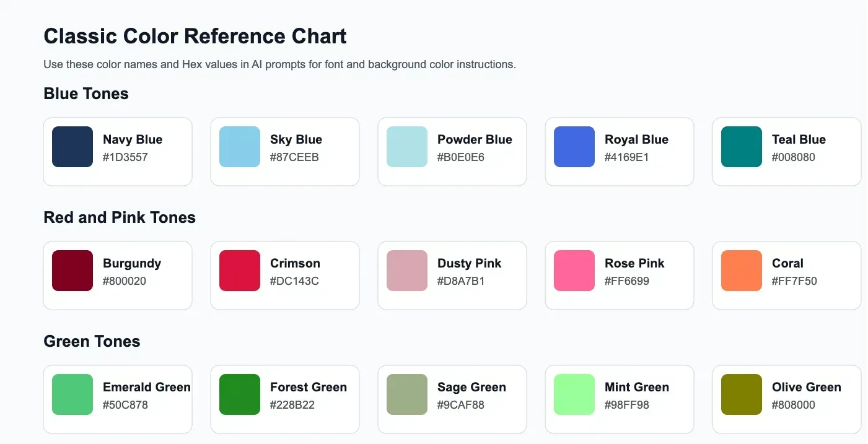The image size is (868, 444).
Task: Click the Dusty Pink name label
Action: point(469,263)
